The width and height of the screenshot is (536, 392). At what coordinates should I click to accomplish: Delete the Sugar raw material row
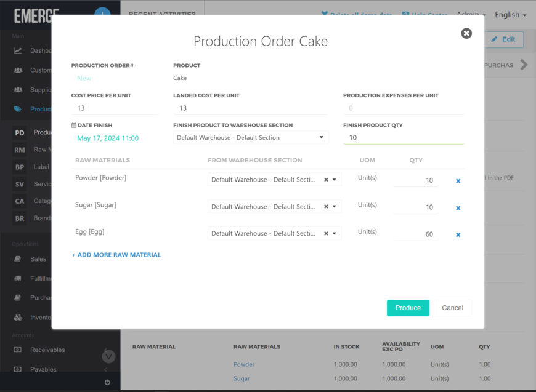pos(458,208)
